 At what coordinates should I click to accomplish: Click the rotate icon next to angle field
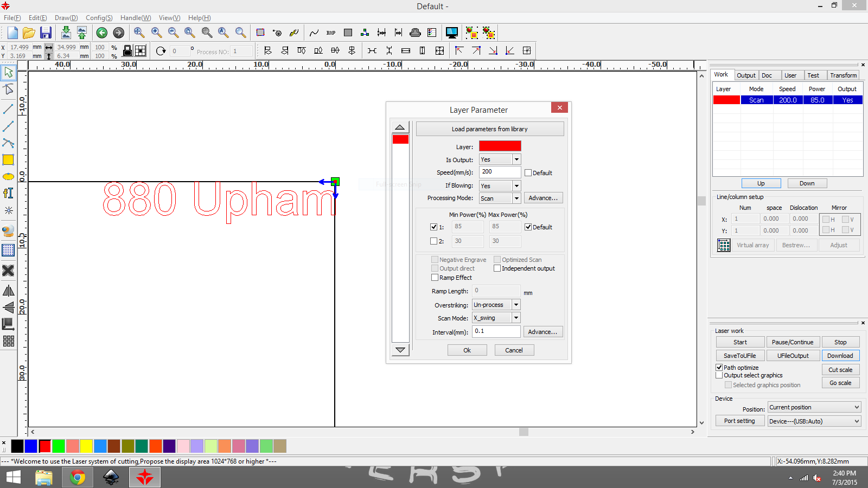[x=161, y=51]
